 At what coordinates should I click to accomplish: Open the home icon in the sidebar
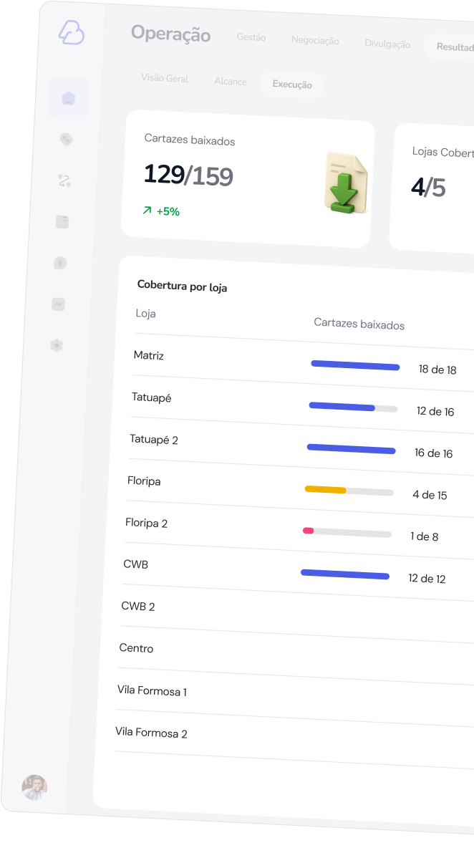[x=69, y=98]
